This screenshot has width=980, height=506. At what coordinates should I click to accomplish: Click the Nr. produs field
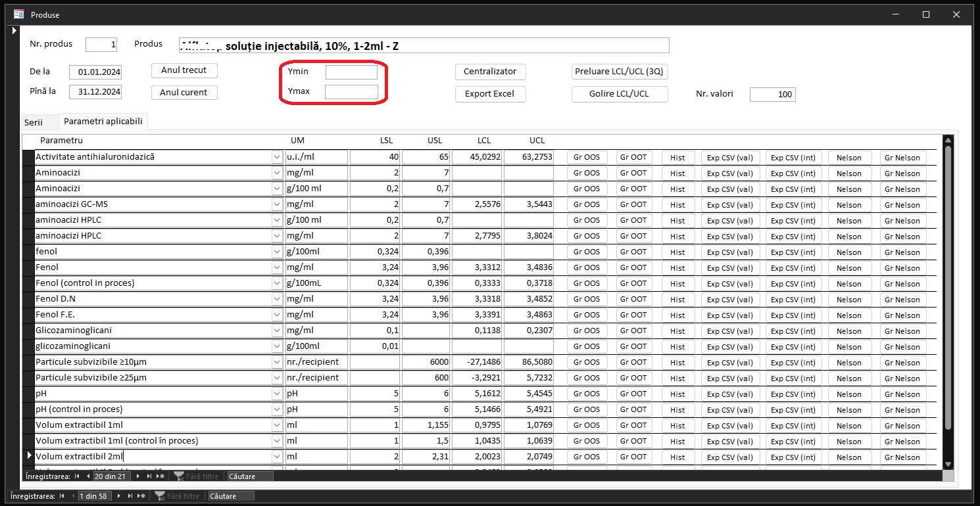(102, 44)
